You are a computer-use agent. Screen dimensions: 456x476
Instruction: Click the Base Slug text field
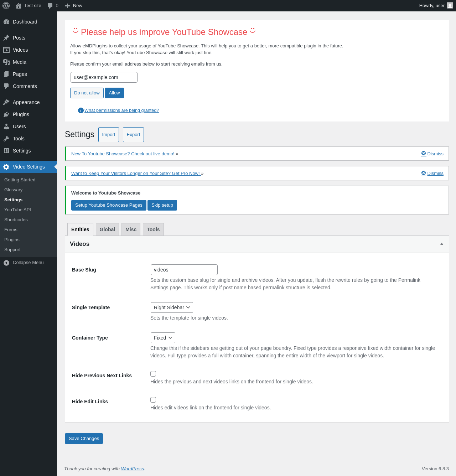click(184, 270)
